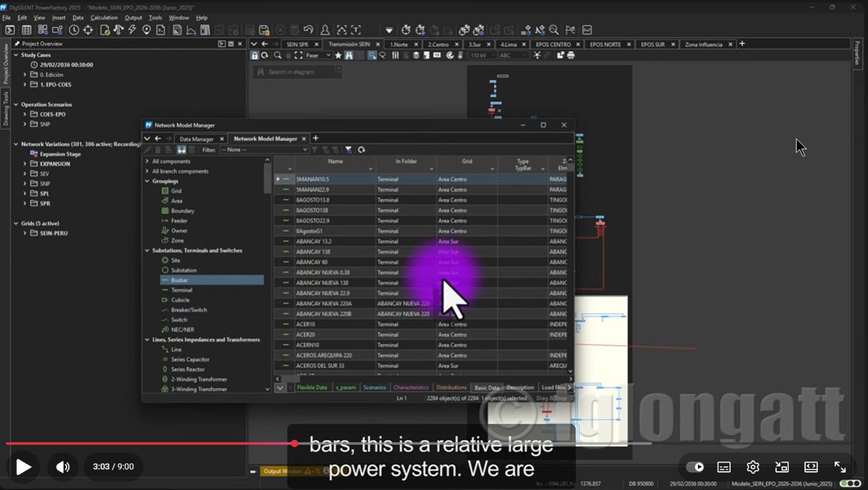The image size is (868, 490).
Task: Open the Output menu
Action: [133, 17]
